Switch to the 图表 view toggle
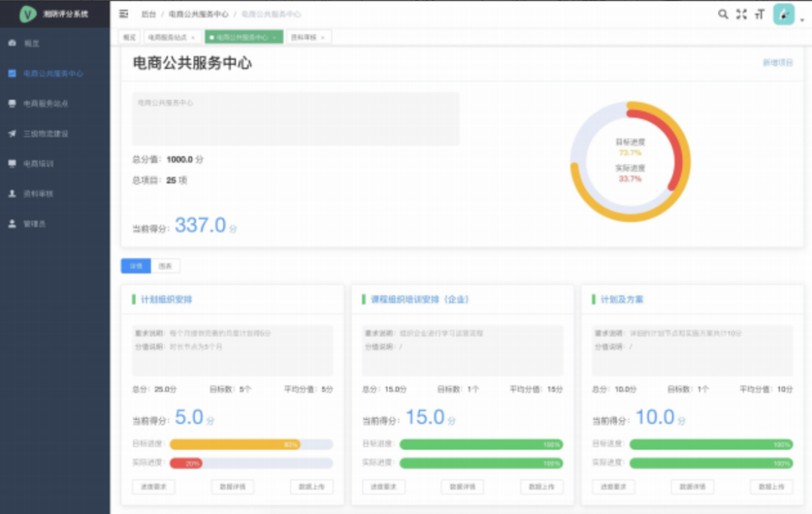Screen dimensions: 812x514 click(165, 266)
